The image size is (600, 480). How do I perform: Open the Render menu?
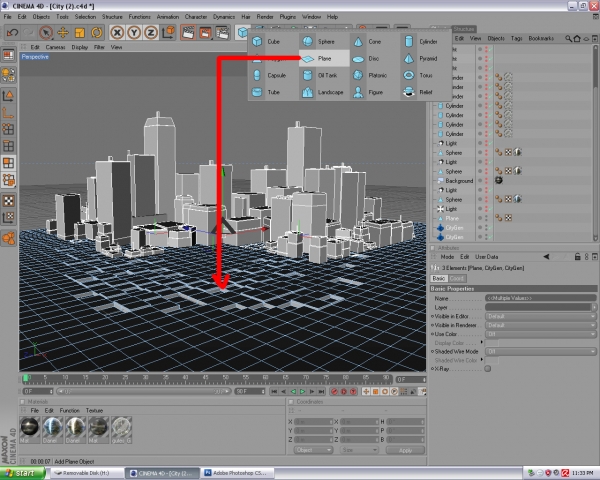[265, 17]
